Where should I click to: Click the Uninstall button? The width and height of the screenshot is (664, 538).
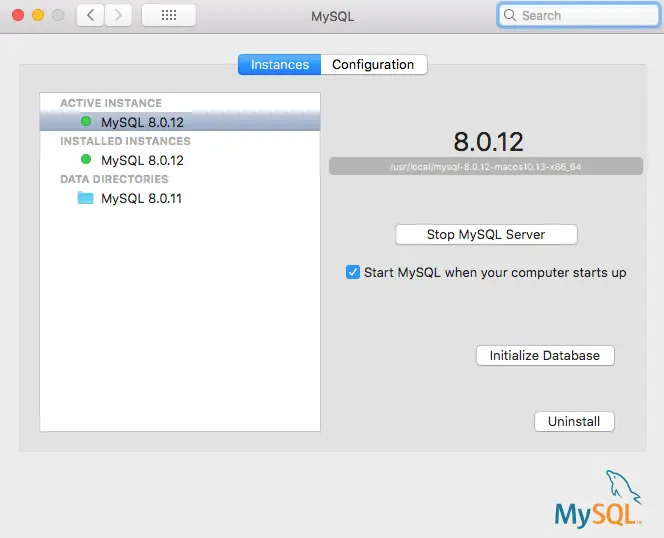pos(574,422)
